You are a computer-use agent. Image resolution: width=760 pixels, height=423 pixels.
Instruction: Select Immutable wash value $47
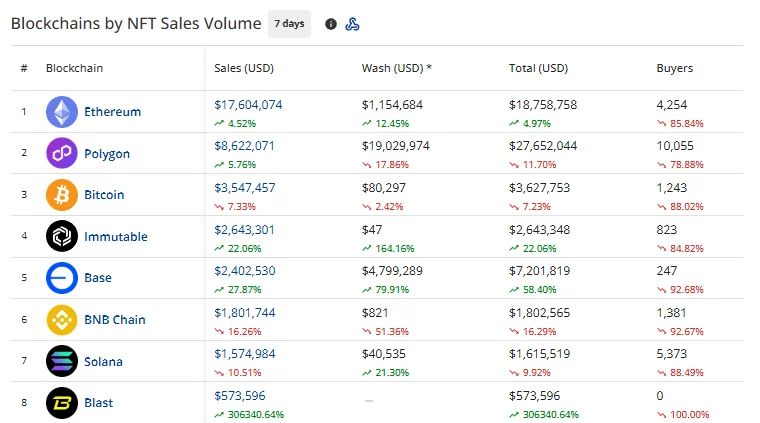(x=372, y=229)
